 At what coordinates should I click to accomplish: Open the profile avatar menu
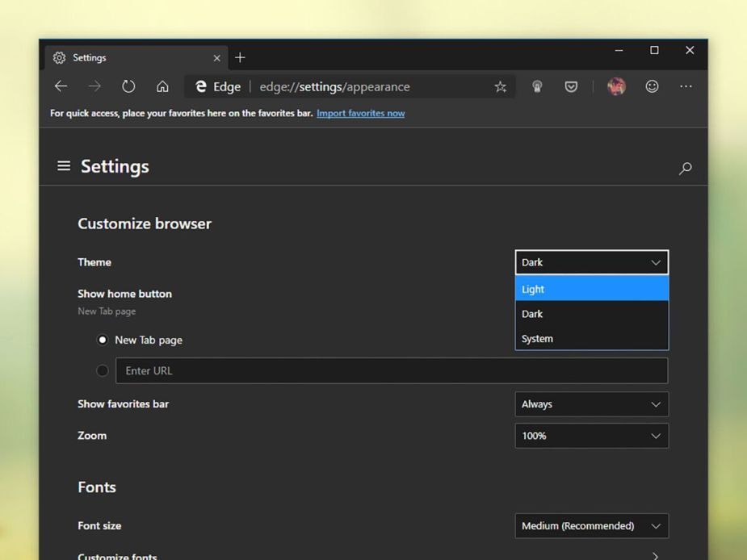616,86
